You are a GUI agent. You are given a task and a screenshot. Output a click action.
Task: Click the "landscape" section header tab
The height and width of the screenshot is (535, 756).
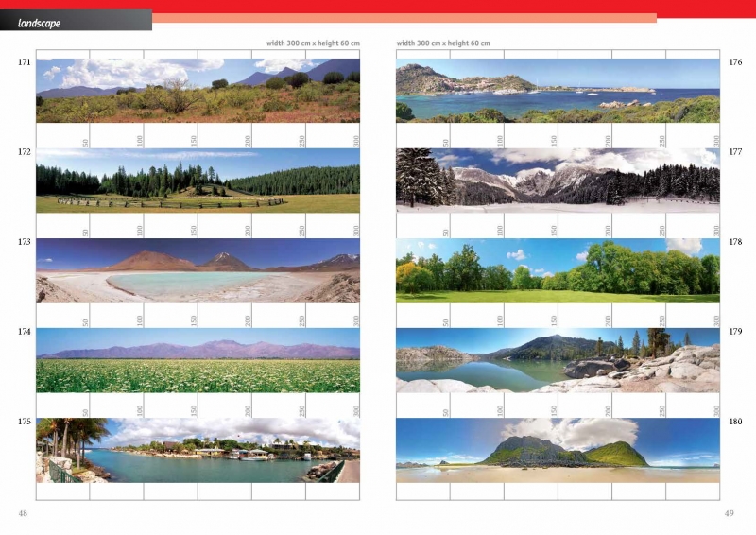[x=40, y=23]
